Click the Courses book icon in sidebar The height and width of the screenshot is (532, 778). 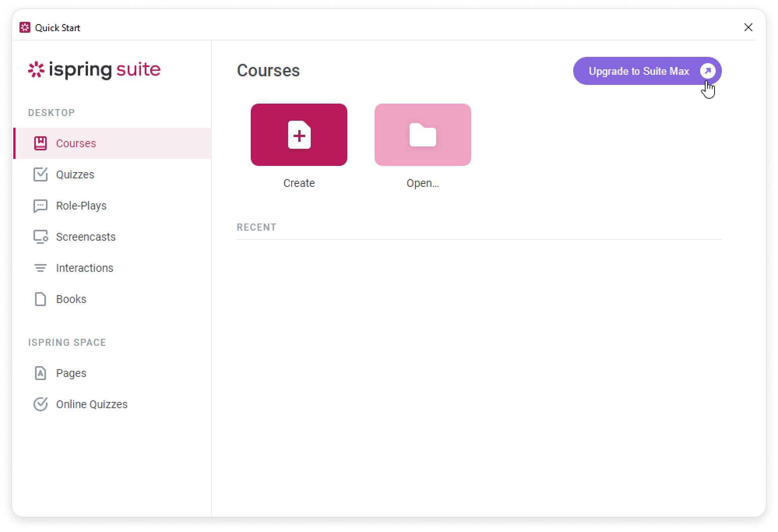coord(40,143)
